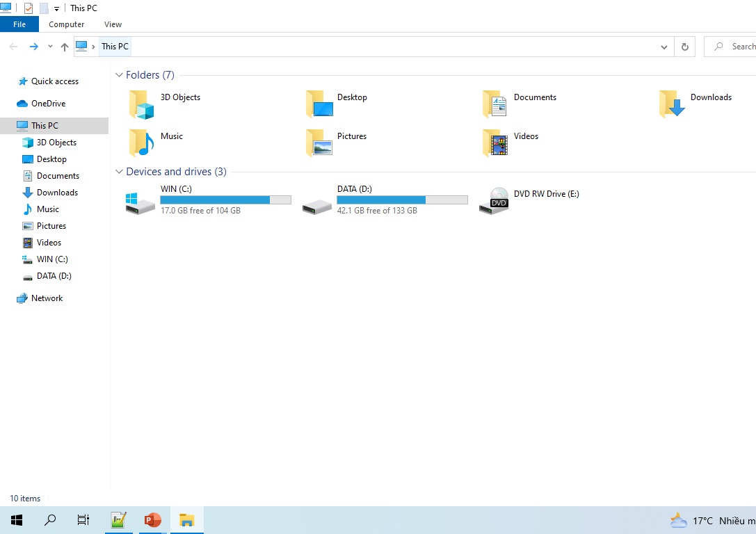The width and height of the screenshot is (756, 534).
Task: Select Quick access in the navigation pane
Action: 54,81
